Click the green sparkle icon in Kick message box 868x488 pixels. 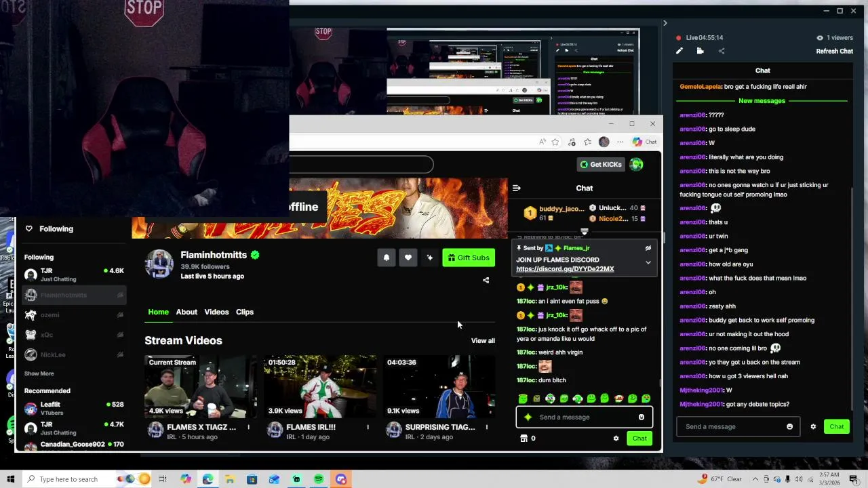(528, 418)
